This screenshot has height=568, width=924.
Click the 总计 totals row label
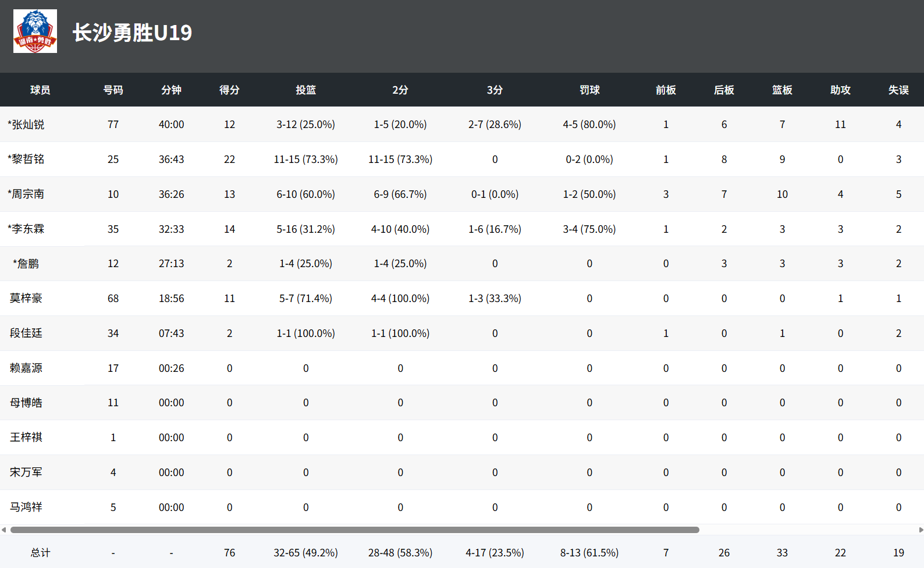(40, 552)
